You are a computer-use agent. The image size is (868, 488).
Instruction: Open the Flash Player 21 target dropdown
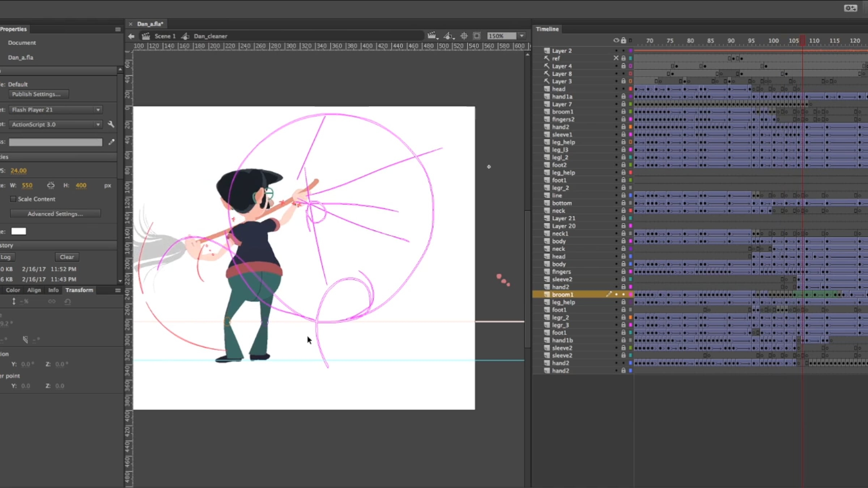coord(56,110)
